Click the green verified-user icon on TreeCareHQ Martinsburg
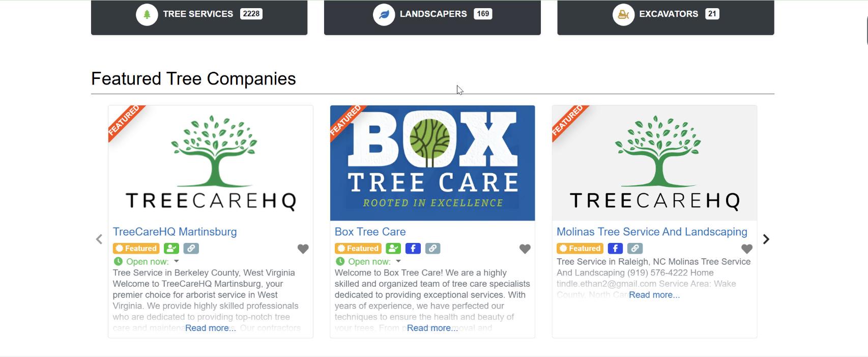This screenshot has height=357, width=868. tap(171, 249)
